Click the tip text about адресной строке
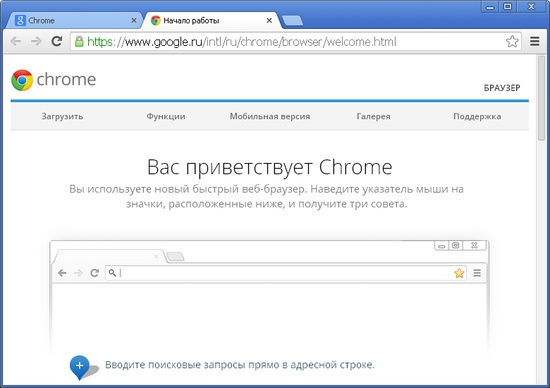This screenshot has height=388, width=550. pyautogui.click(x=240, y=365)
